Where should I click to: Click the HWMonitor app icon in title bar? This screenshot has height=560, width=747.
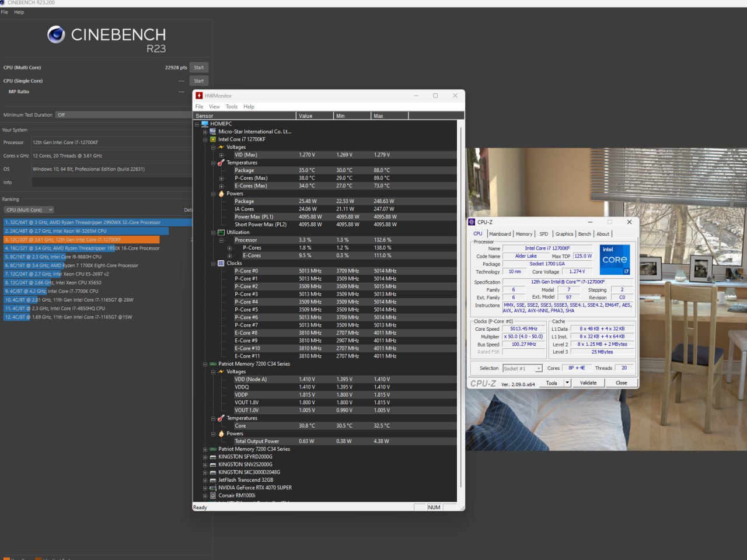tap(199, 96)
